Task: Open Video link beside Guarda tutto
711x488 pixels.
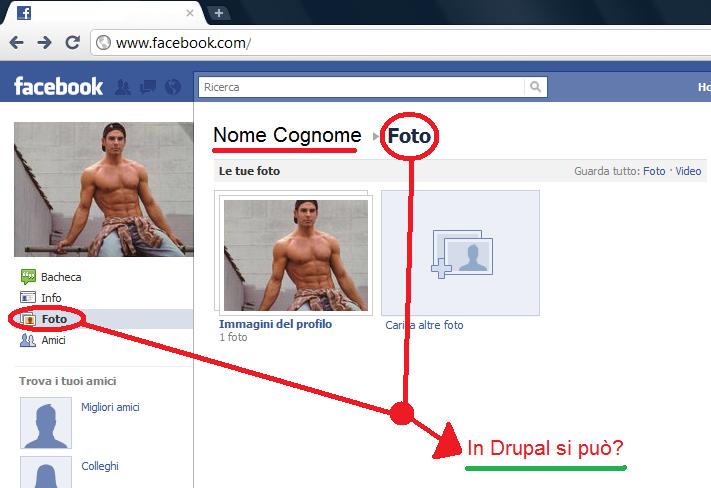Action: [688, 171]
